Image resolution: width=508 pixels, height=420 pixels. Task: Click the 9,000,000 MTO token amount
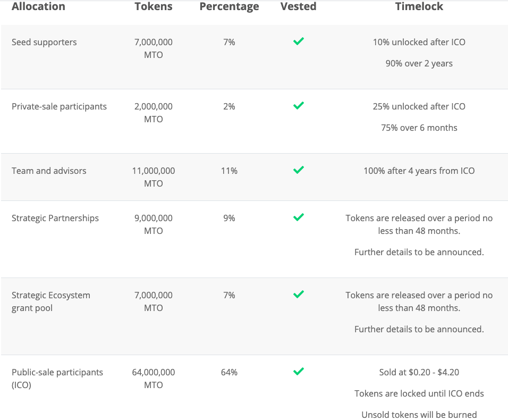click(x=154, y=224)
